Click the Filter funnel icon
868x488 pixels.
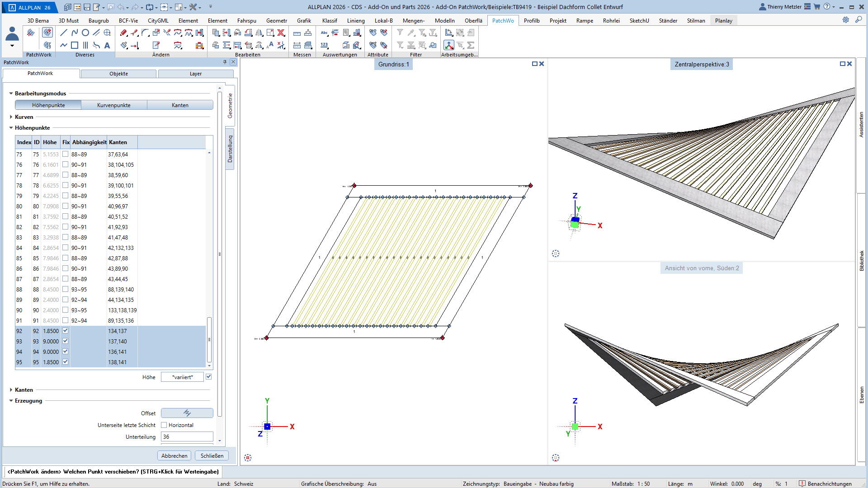coord(400,33)
